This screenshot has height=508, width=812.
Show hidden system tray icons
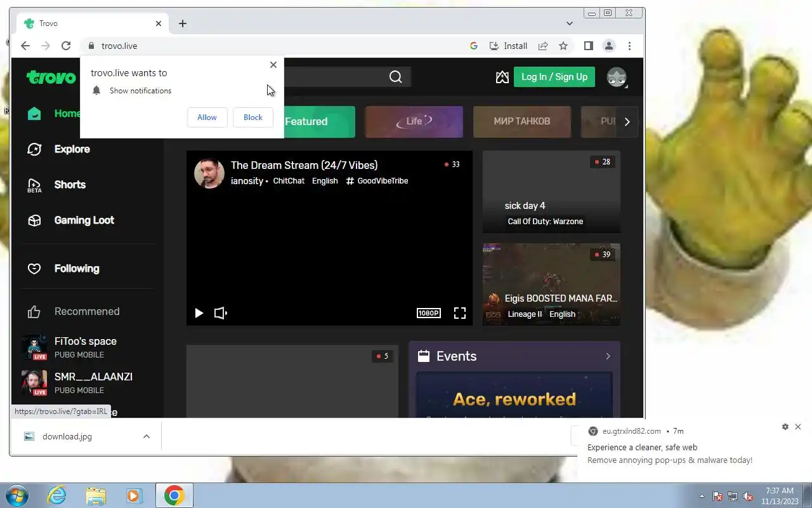702,496
